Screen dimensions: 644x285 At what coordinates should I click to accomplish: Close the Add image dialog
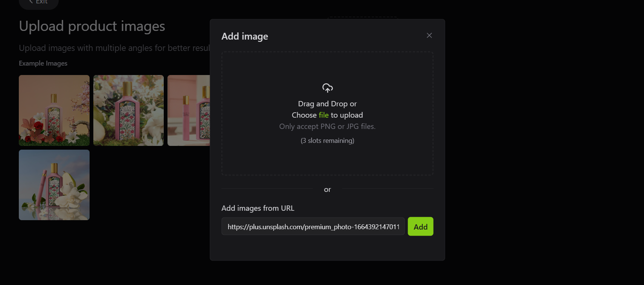pos(429,35)
